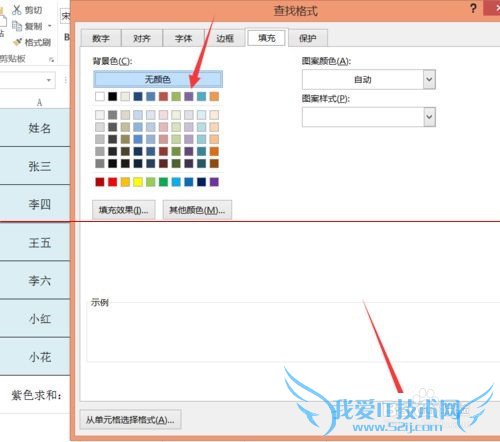Select the 小红 cell
The image size is (500, 442).
tap(35, 318)
